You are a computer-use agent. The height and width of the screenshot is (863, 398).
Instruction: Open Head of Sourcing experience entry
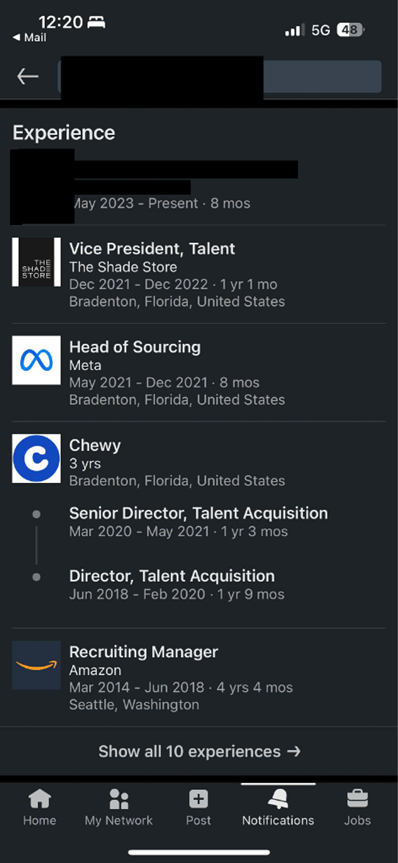click(x=199, y=373)
